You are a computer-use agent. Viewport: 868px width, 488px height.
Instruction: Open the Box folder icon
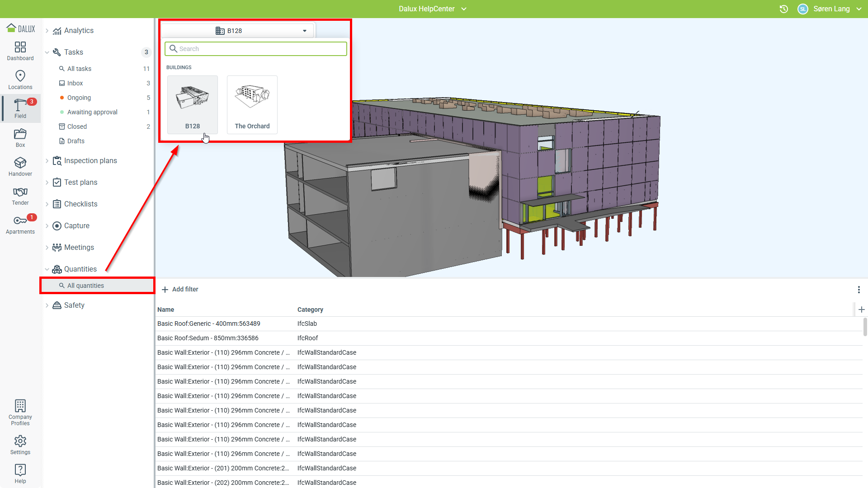coord(20,137)
